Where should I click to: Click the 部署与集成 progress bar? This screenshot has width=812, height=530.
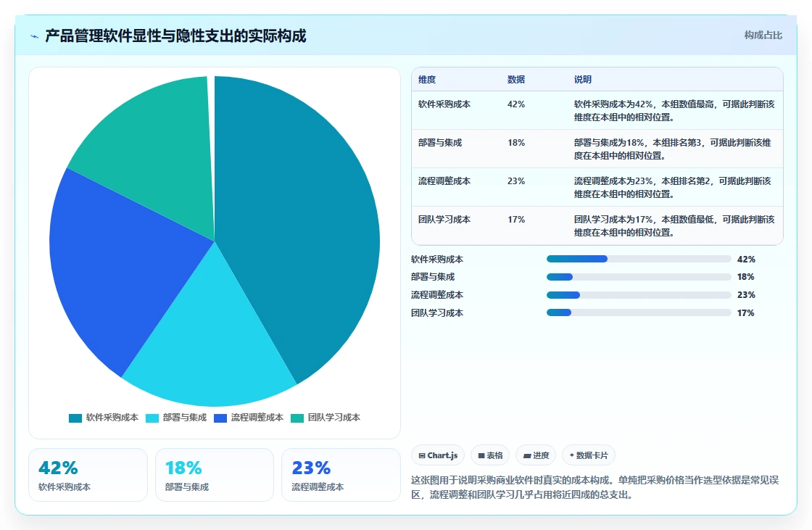point(639,277)
